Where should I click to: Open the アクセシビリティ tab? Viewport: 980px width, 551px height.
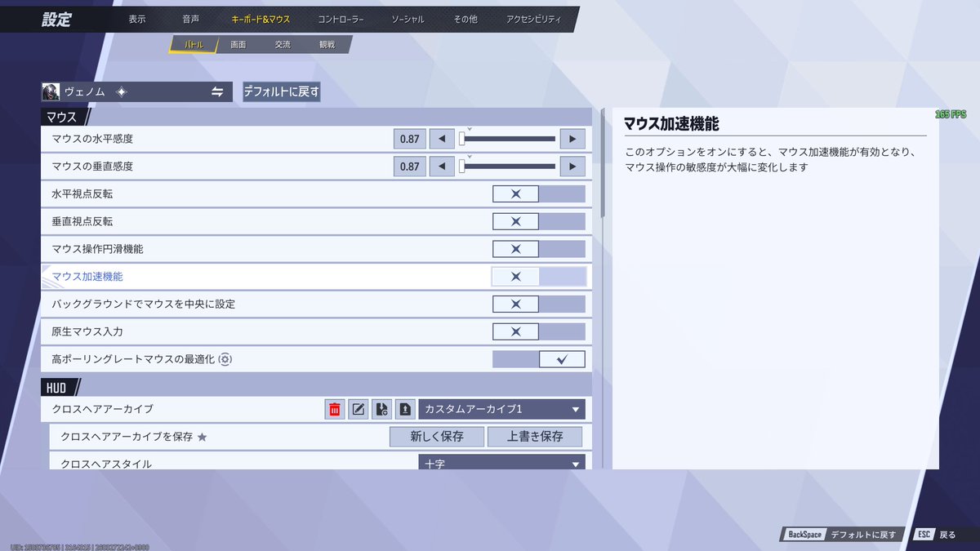(534, 19)
